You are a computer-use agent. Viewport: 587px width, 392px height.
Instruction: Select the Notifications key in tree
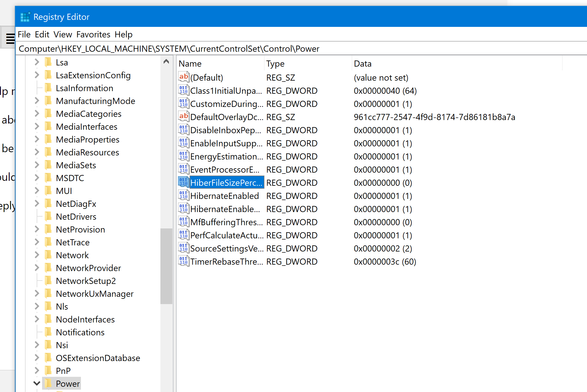80,332
